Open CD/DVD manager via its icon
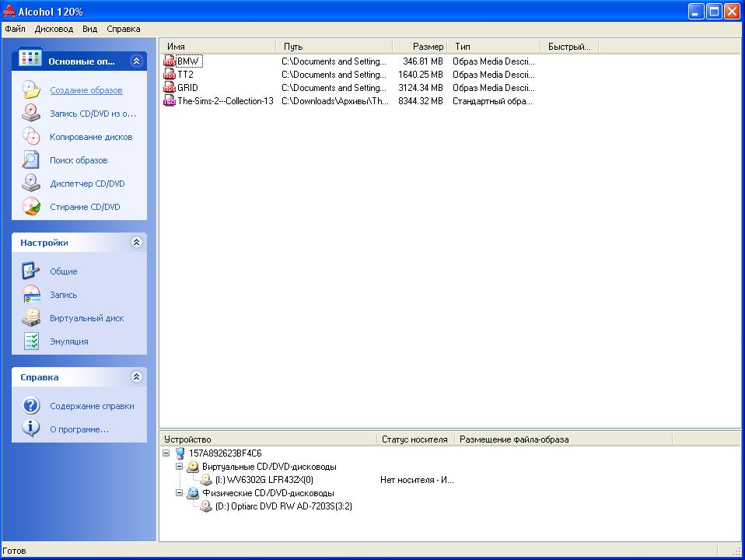Viewport: 745px width, 560px height. pyautogui.click(x=30, y=184)
